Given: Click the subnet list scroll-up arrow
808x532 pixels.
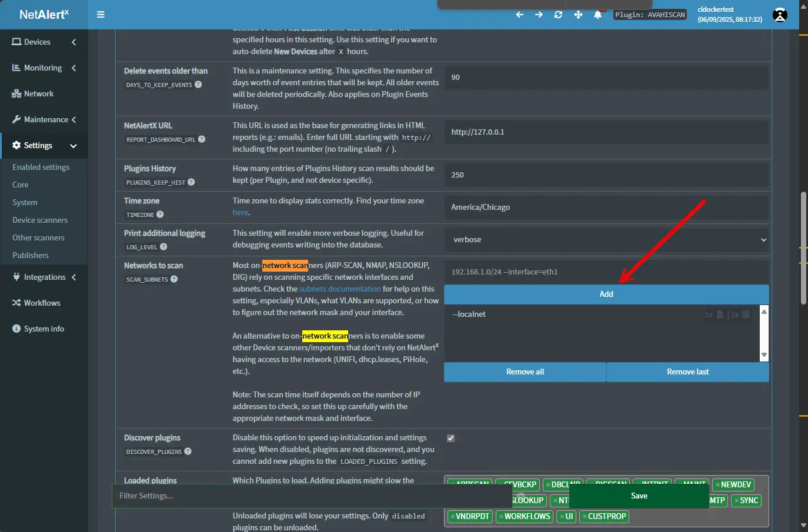Looking at the screenshot, I should 764,312.
